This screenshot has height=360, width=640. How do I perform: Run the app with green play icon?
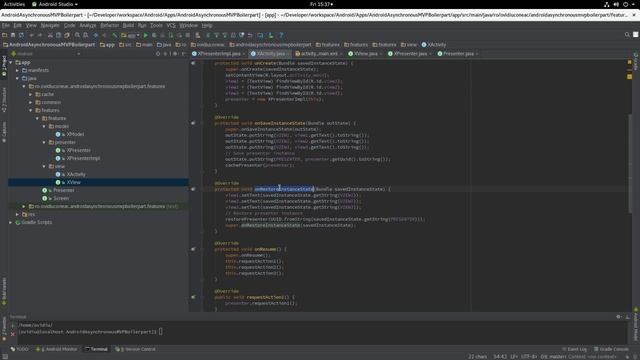(146, 36)
